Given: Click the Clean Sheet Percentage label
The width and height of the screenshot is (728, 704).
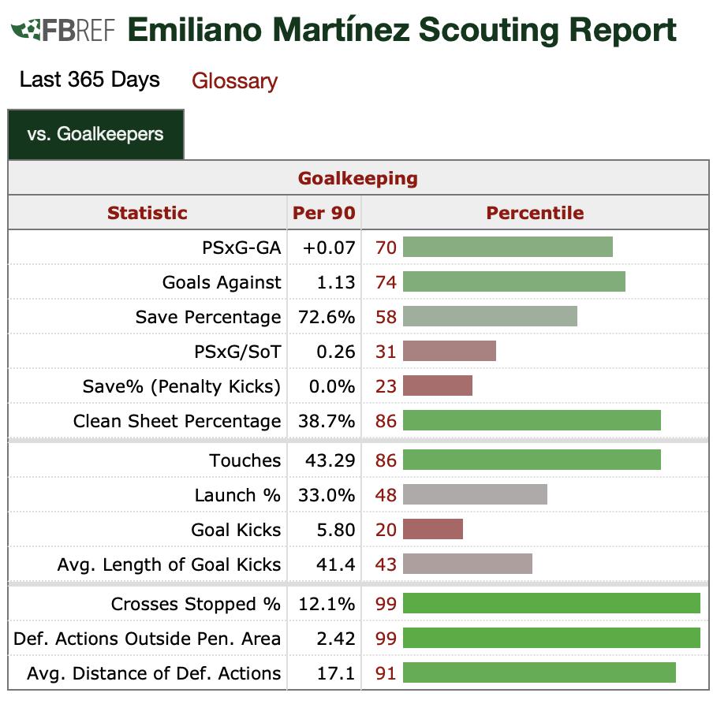Looking at the screenshot, I should pyautogui.click(x=177, y=421).
